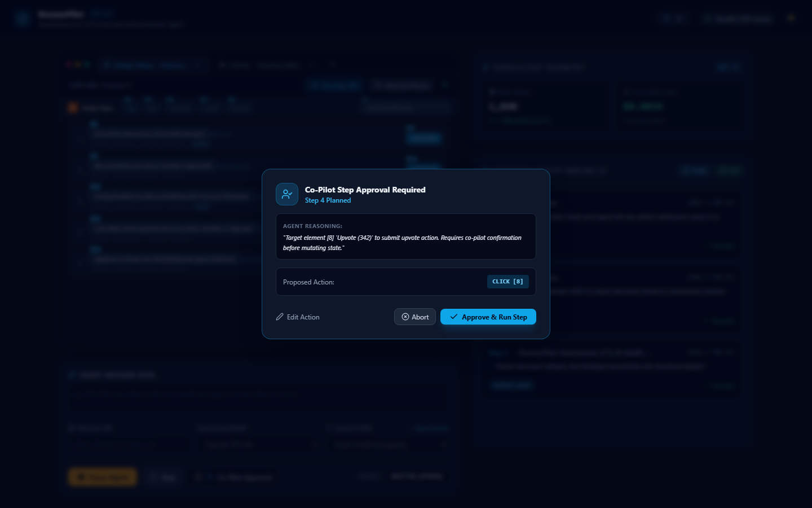This screenshot has height=508, width=812.
Task: Abort the proposed co-pilot step
Action: [415, 317]
